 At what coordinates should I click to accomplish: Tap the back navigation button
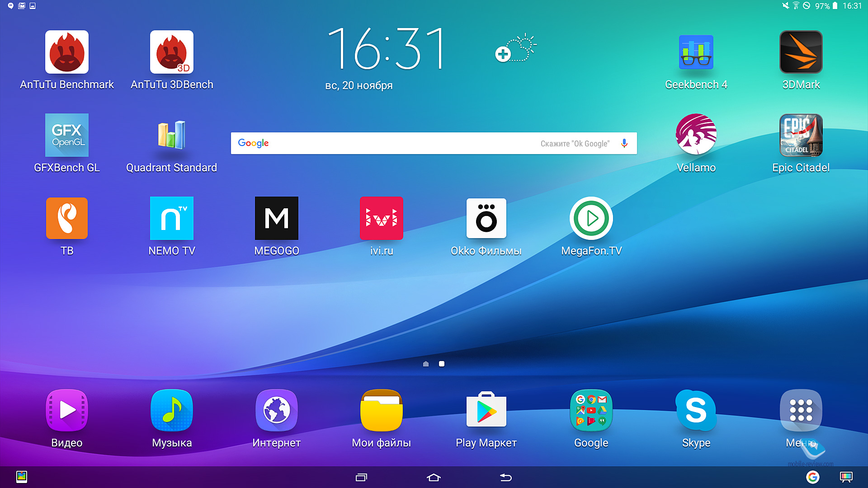(506, 478)
